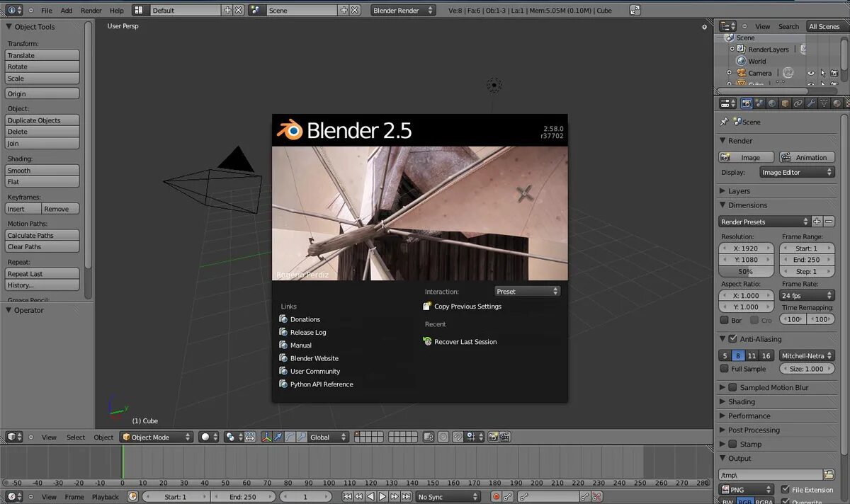
Task: Enable the Stamp panel checkbox
Action: [732, 444]
